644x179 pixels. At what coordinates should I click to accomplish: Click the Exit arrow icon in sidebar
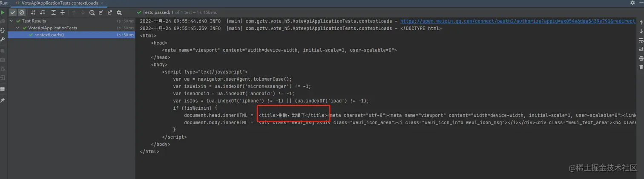[x=3, y=78]
